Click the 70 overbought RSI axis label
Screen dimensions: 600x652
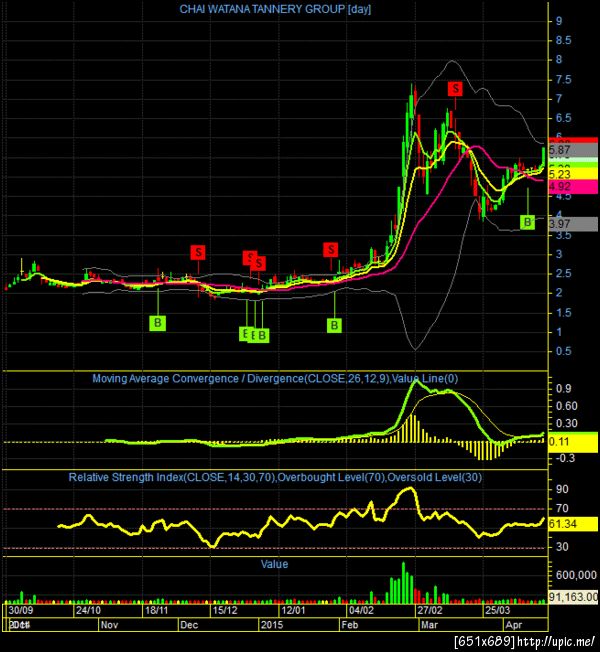[x=562, y=508]
